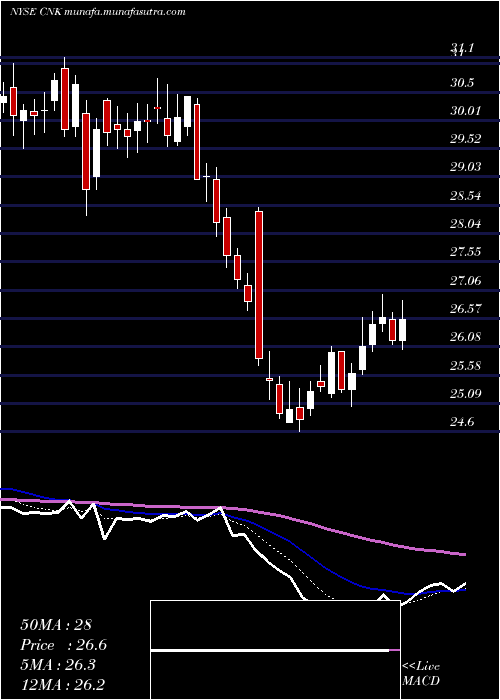Screen dimensions: 500x700
Task: Click the NYSE CNK munafasutra.com title text
Action: click(97, 12)
